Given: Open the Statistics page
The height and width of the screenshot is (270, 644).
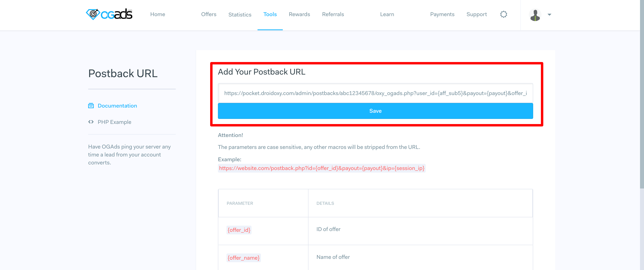Looking at the screenshot, I should (x=240, y=15).
